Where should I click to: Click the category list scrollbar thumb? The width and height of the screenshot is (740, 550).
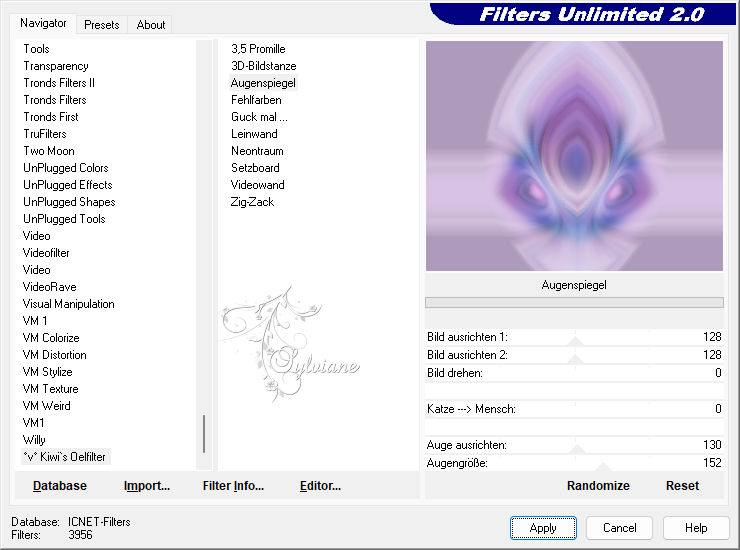(x=204, y=434)
